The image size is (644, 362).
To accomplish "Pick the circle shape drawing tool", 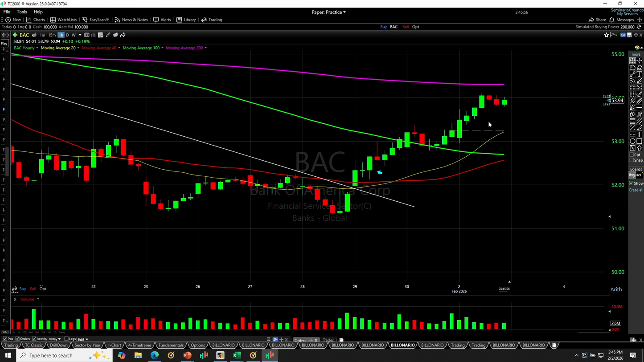I will click(632, 141).
